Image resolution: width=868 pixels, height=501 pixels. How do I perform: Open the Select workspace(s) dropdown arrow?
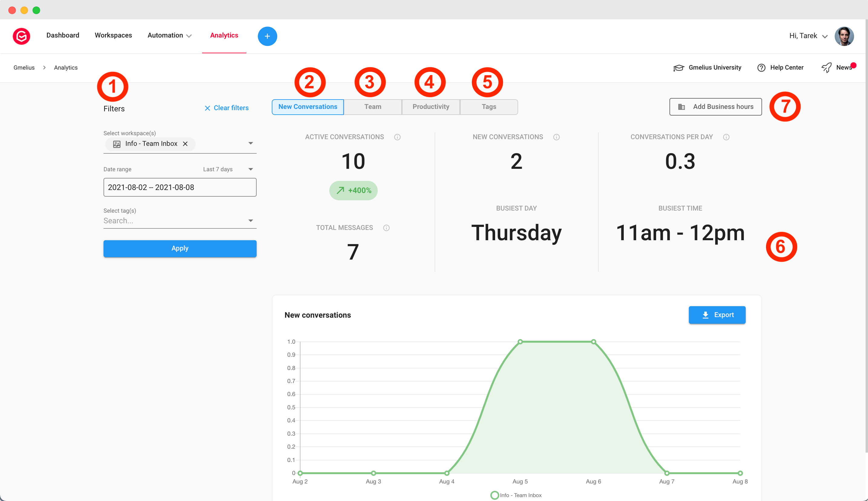[251, 143]
